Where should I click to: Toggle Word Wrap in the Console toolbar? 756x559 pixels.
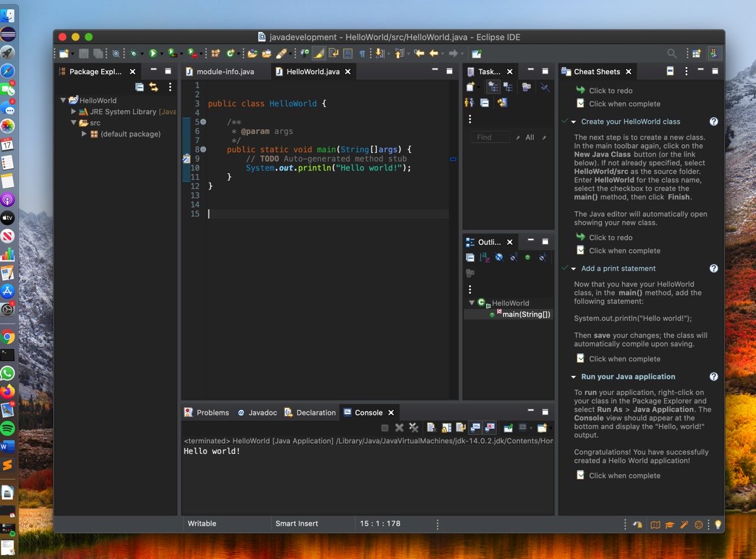(x=461, y=427)
